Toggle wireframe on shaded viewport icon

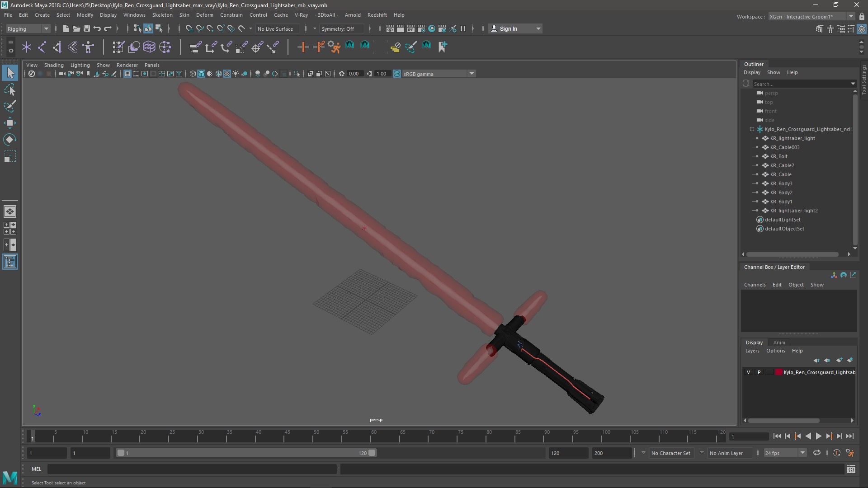[x=218, y=74]
